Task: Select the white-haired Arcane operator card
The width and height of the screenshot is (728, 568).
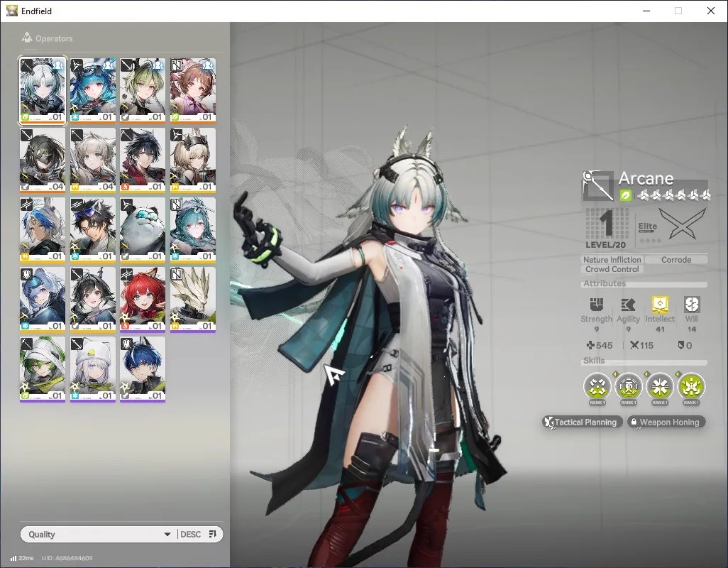Action: [x=43, y=91]
